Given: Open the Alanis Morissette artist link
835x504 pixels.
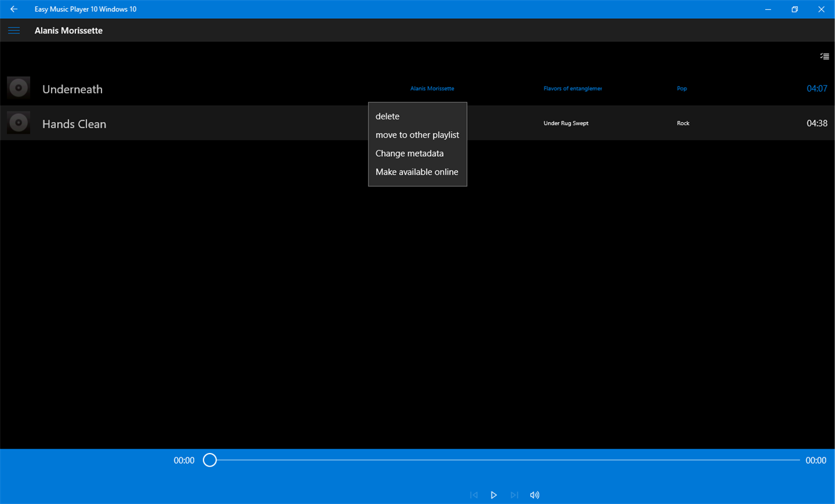Looking at the screenshot, I should click(432, 88).
